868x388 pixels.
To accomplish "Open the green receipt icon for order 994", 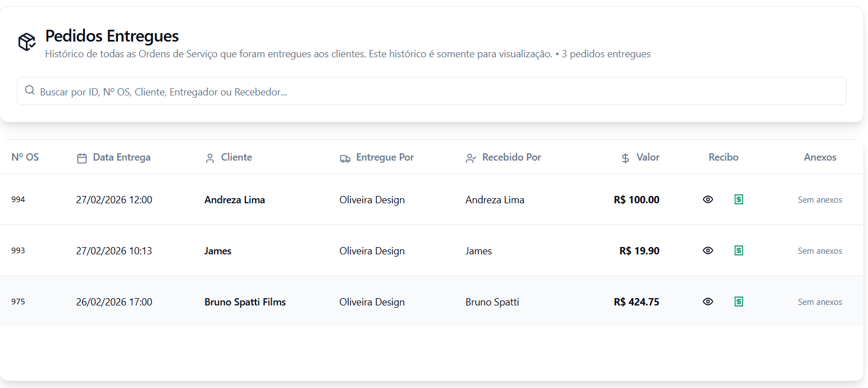I will coord(739,199).
